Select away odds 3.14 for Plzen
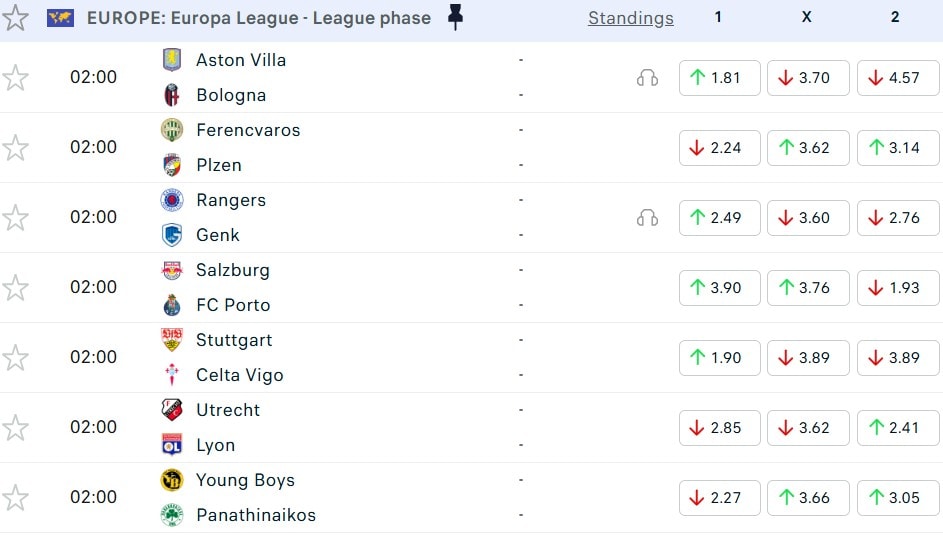The height and width of the screenshot is (538, 943). [x=898, y=147]
